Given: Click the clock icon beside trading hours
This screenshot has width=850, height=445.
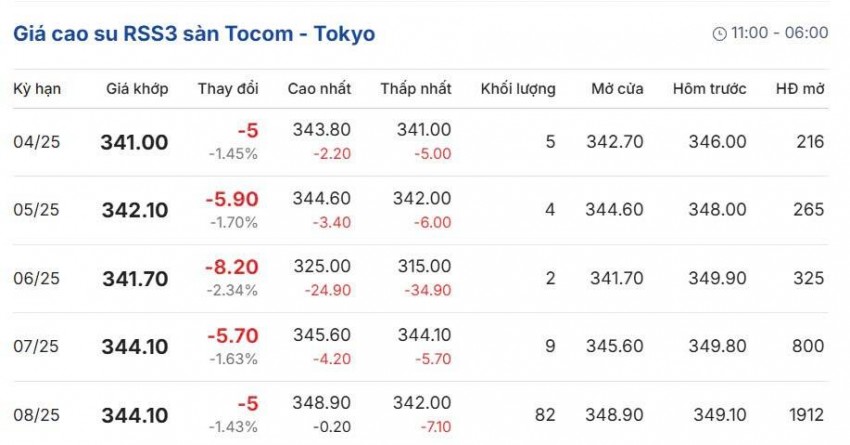Looking at the screenshot, I should tap(719, 33).
